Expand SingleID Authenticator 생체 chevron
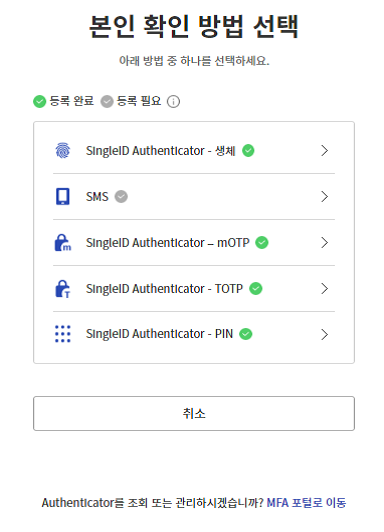This screenshot has height=532, width=384. coord(325,151)
